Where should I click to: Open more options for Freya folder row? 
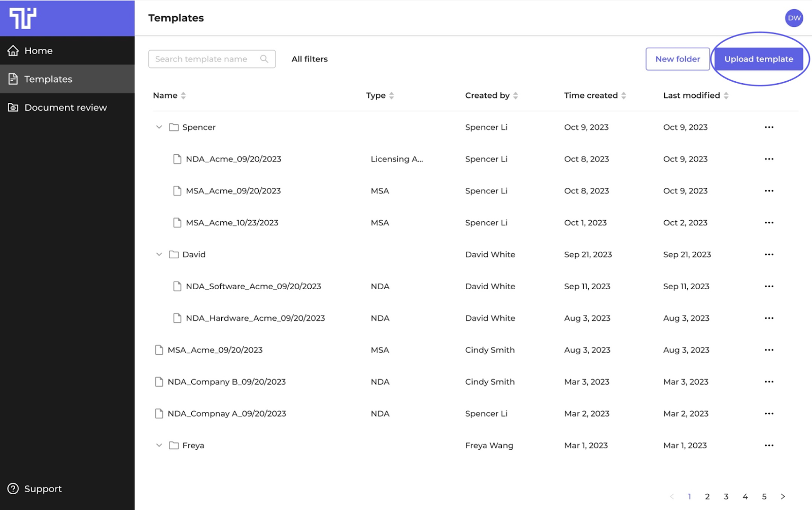click(769, 446)
